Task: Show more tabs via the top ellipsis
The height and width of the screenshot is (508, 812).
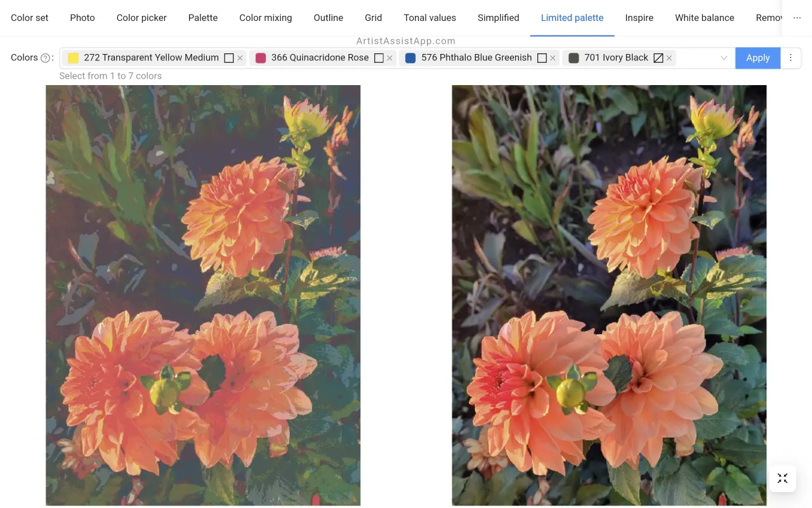Action: pyautogui.click(x=797, y=18)
